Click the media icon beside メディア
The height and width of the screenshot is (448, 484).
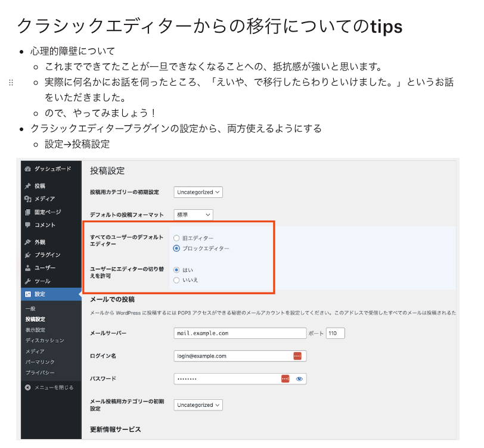point(28,199)
